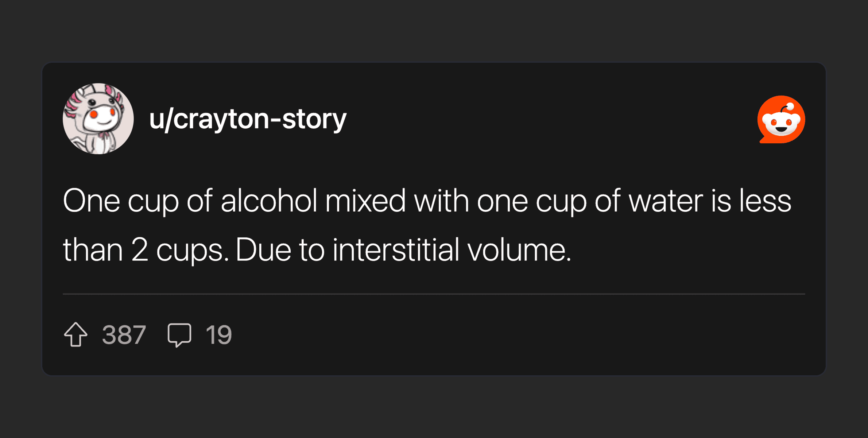
Task: Open comments via speech bubble icon
Action: [x=179, y=334]
